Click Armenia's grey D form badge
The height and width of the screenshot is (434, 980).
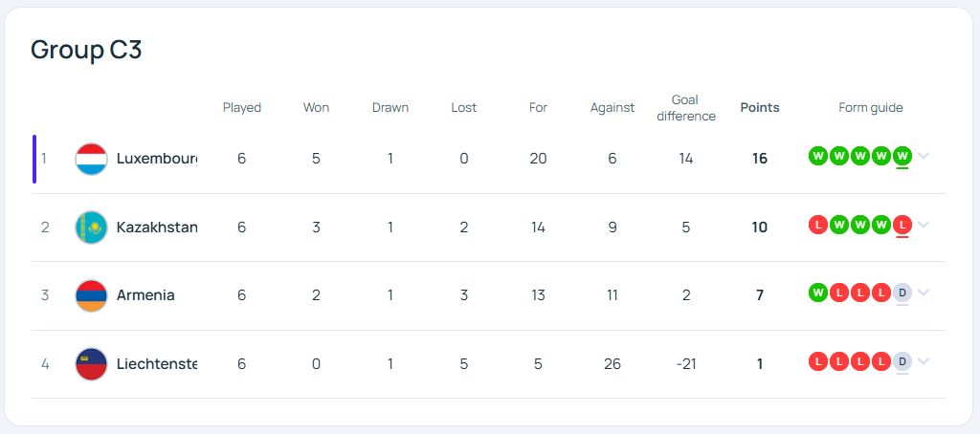(902, 293)
